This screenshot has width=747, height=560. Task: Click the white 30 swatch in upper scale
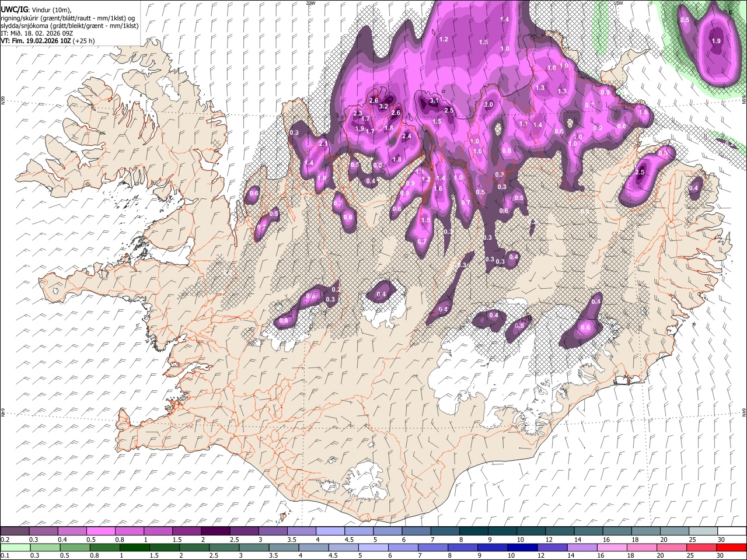pyautogui.click(x=732, y=531)
